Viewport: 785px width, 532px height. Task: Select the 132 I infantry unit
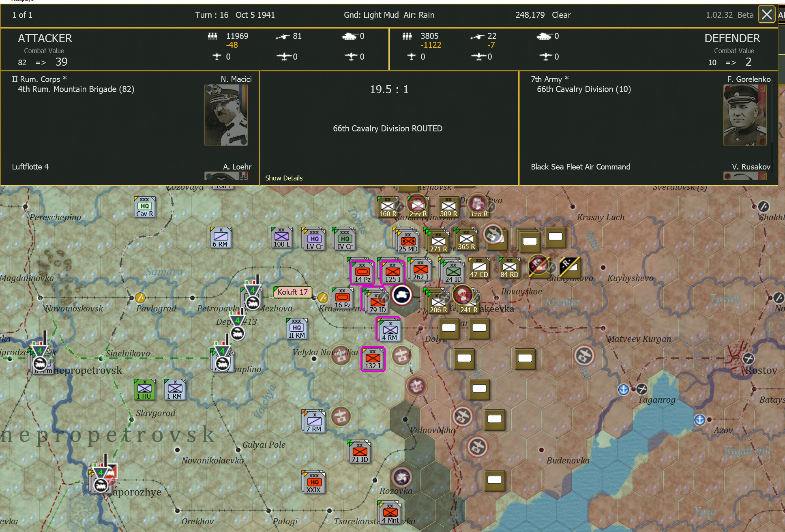click(373, 359)
